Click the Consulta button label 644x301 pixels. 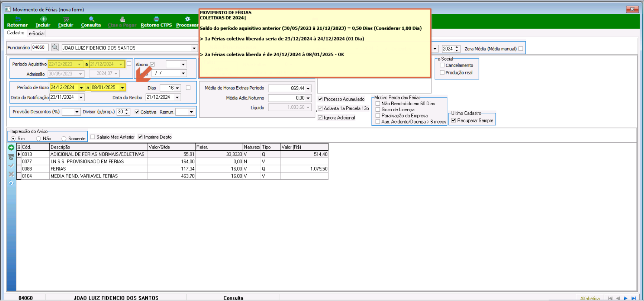click(91, 25)
